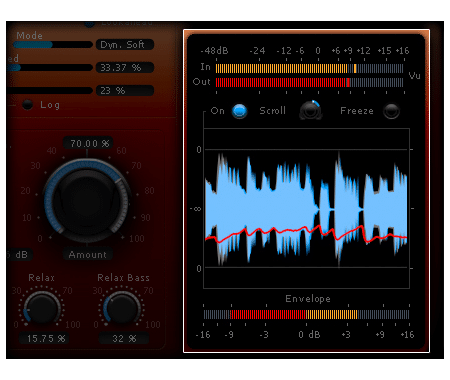Click the large Amount knob
This screenshot has width=450, height=380.
(87, 201)
